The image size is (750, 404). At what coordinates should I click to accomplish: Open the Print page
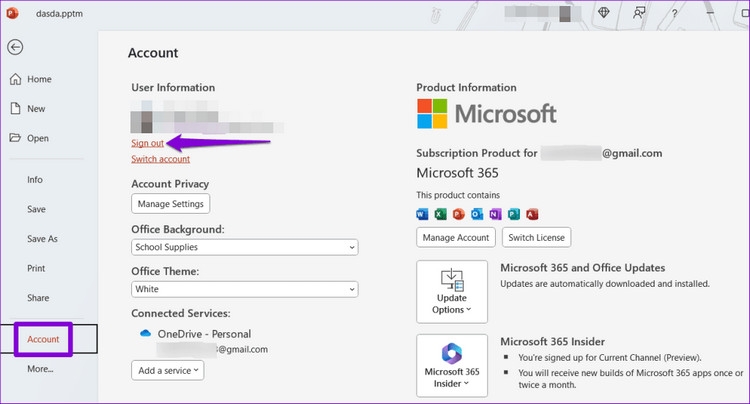click(36, 269)
